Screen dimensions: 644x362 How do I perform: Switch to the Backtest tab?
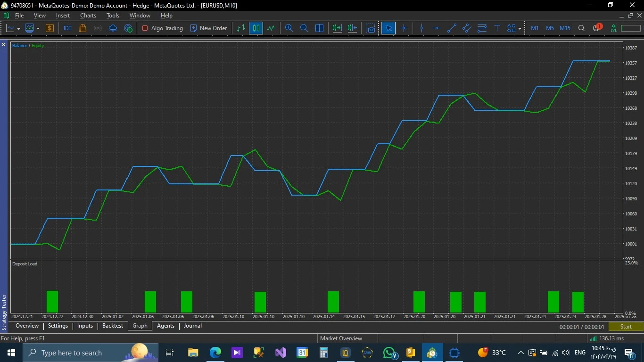tap(112, 326)
